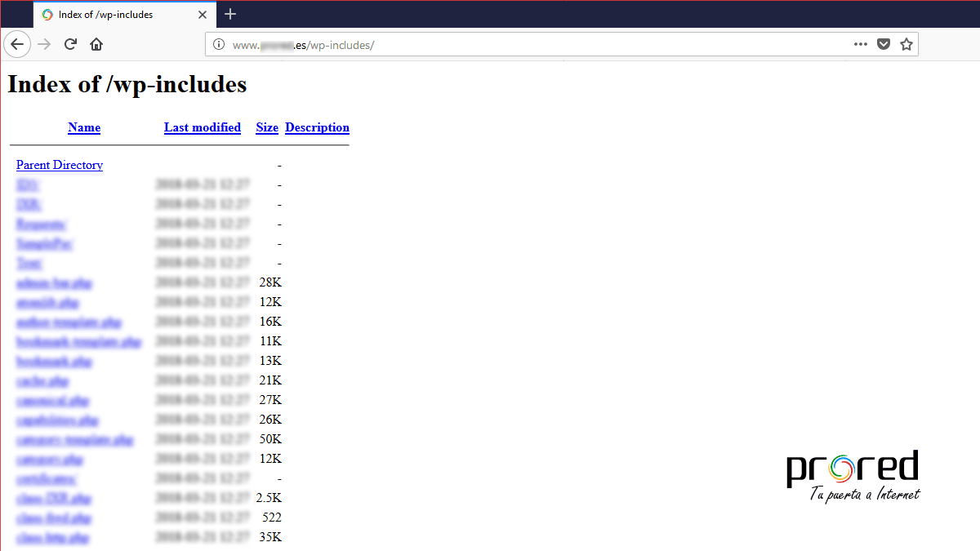Click the forward navigation arrow

(x=44, y=44)
